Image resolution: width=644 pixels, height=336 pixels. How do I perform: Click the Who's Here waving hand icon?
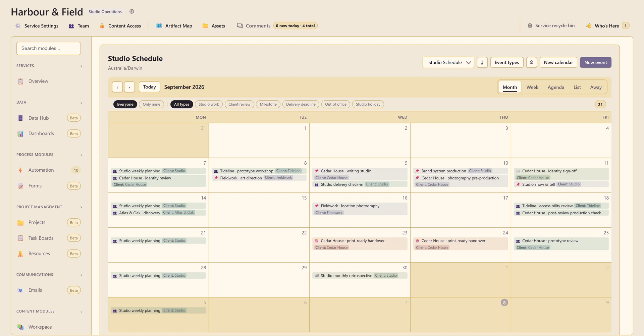(588, 26)
